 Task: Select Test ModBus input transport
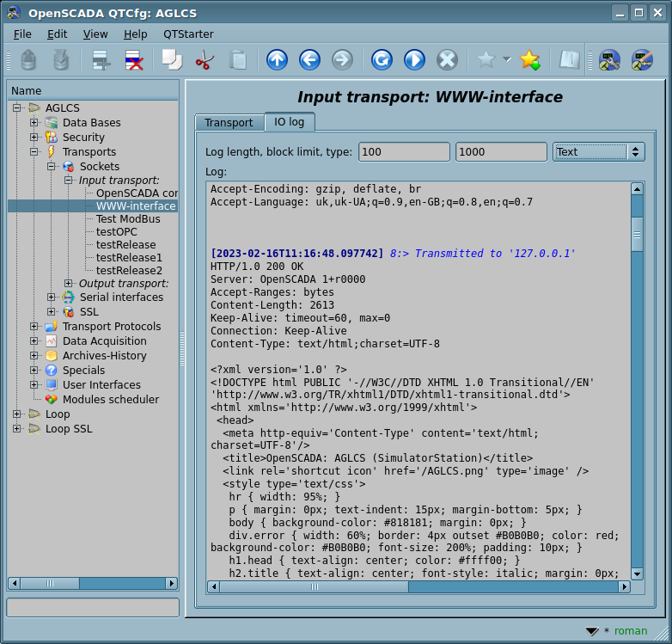[128, 218]
